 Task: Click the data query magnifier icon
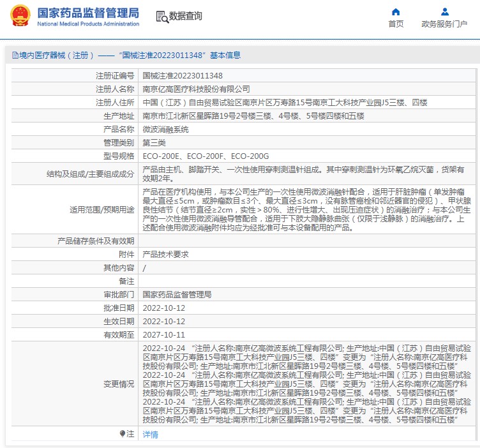pyautogui.click(x=161, y=17)
